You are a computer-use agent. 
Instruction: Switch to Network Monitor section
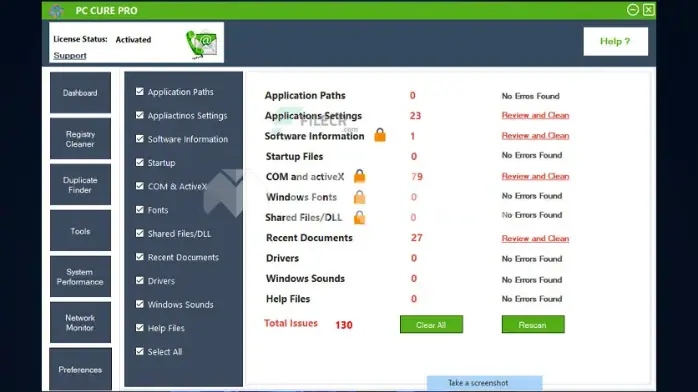(80, 323)
